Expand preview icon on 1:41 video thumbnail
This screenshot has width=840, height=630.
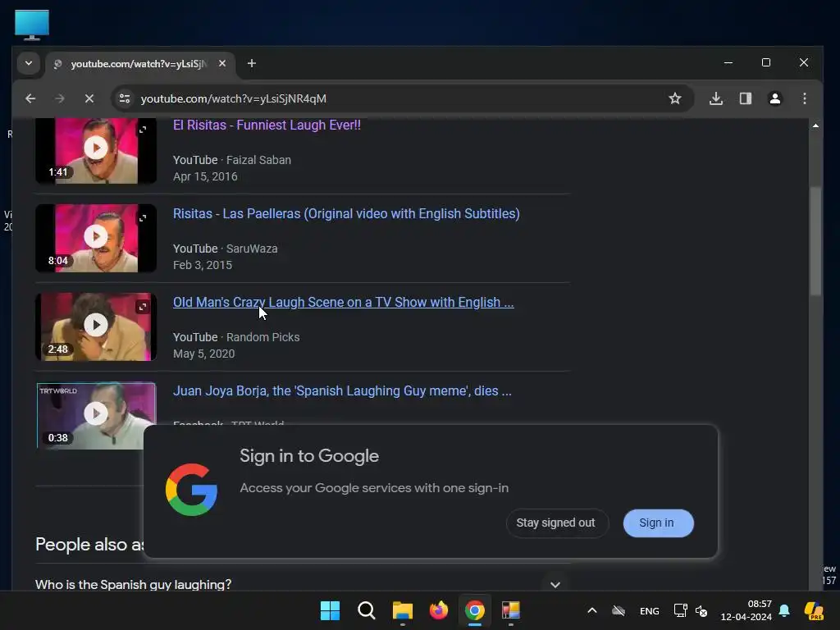[143, 130]
